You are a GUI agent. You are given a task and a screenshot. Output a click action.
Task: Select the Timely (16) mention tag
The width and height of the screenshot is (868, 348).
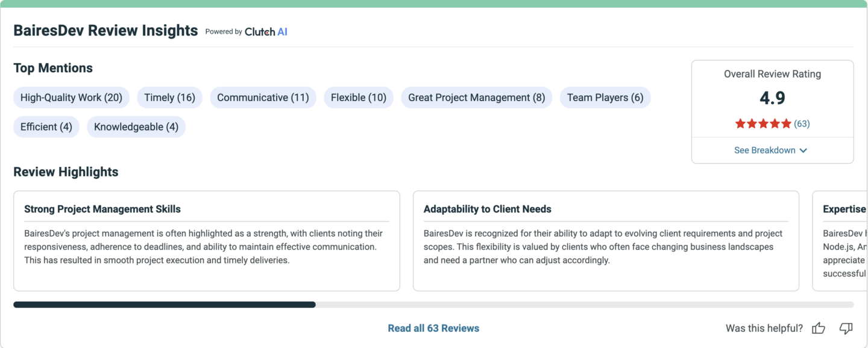[169, 98]
